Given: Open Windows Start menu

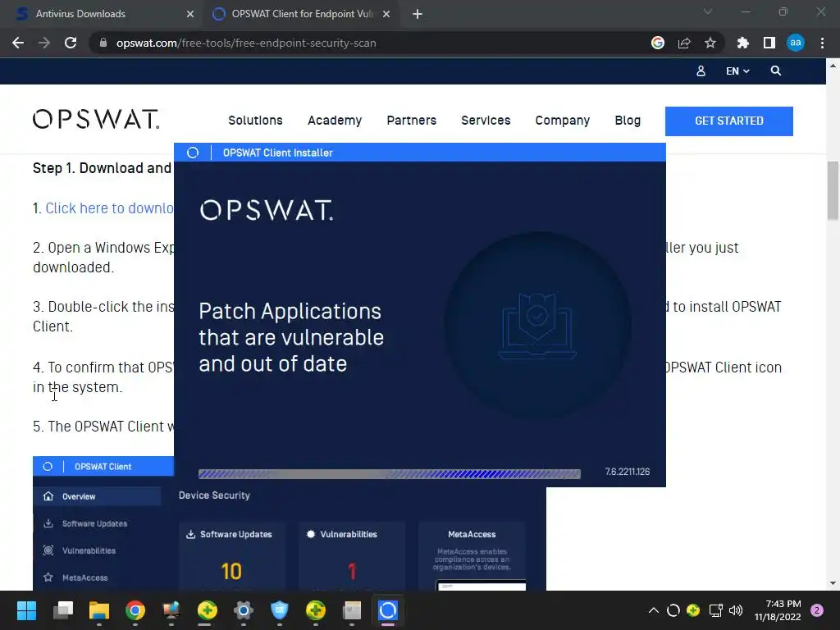Looking at the screenshot, I should tap(27, 610).
